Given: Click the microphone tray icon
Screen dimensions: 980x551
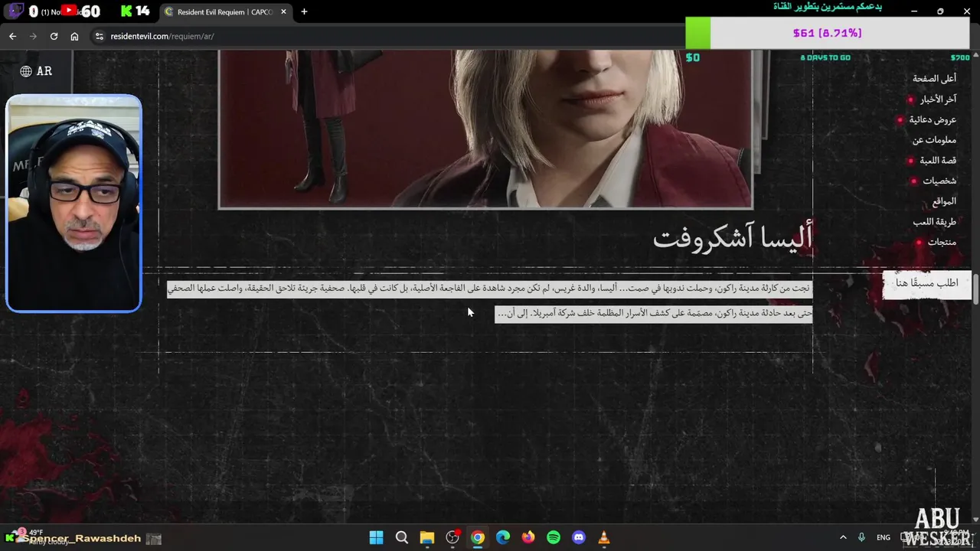Looking at the screenshot, I should [x=862, y=537].
